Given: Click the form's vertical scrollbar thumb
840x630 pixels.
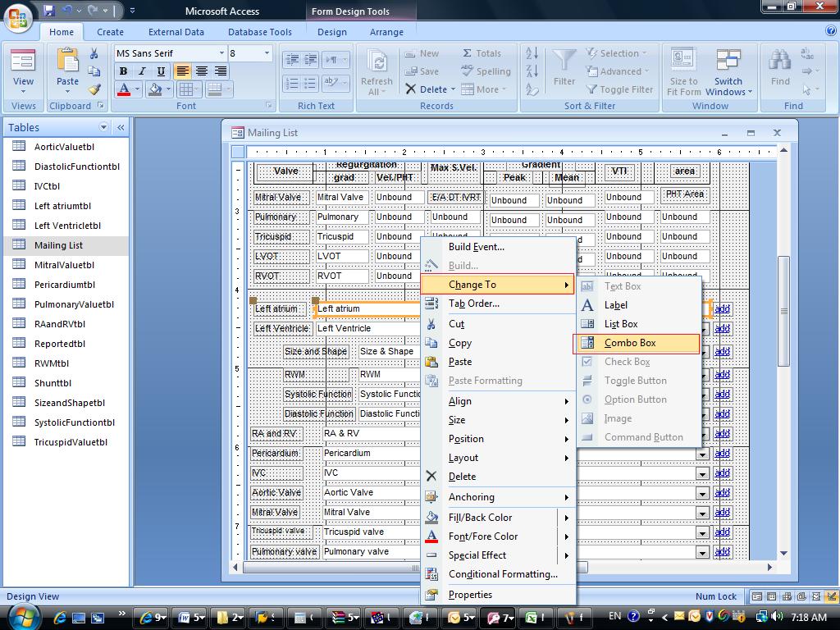Looking at the screenshot, I should click(x=783, y=311).
